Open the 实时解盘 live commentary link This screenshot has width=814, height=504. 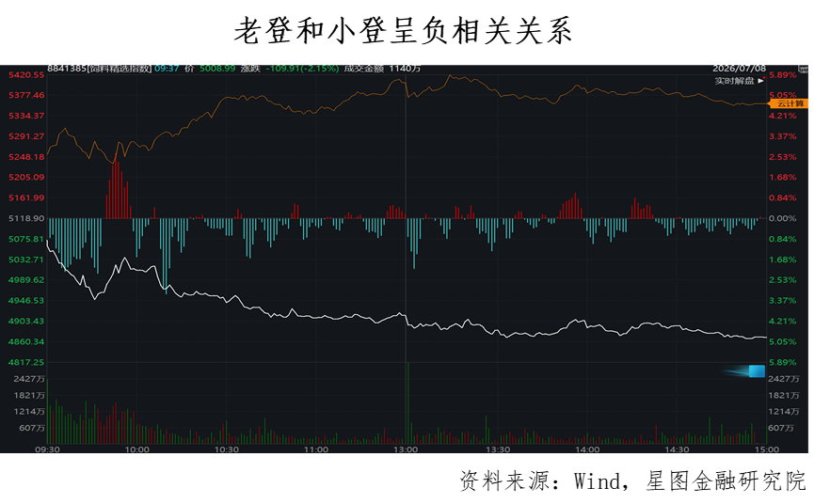735,81
